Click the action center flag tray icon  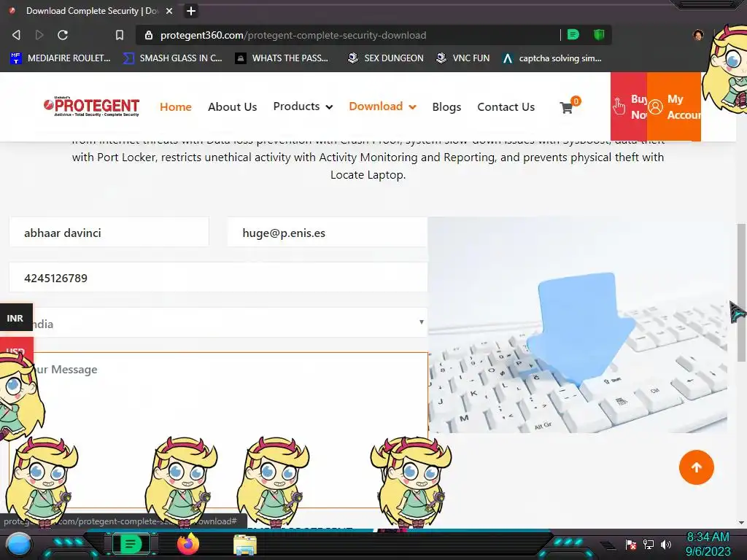pyautogui.click(x=631, y=544)
